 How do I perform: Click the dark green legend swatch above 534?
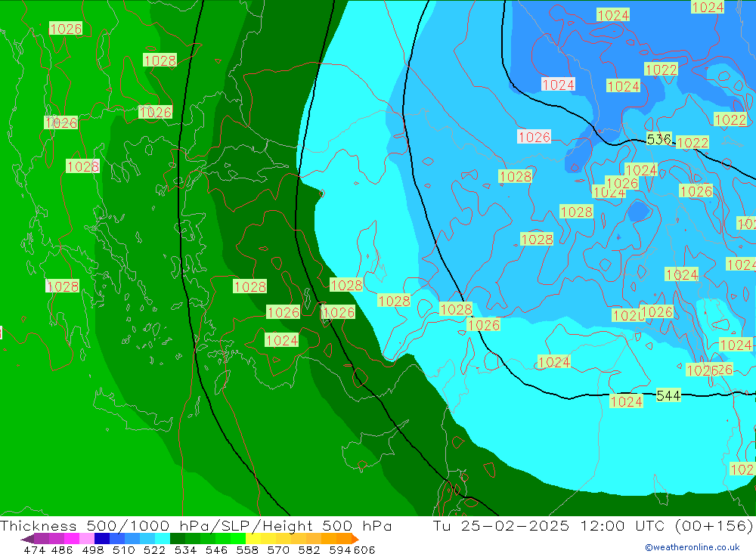pos(178,539)
